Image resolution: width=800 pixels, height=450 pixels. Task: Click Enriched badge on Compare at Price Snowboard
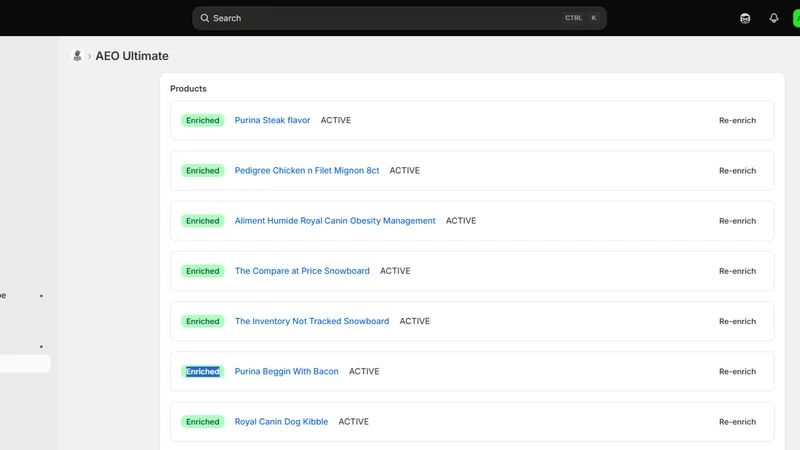click(x=203, y=271)
